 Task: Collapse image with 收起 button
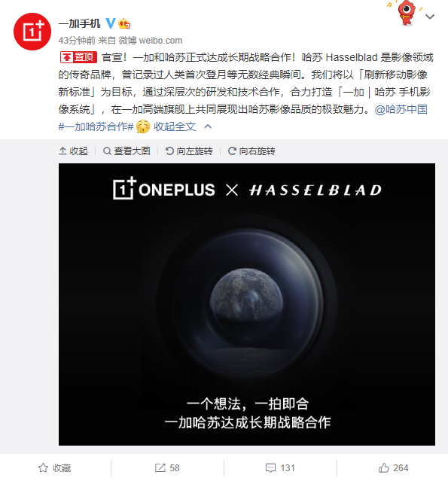(x=73, y=151)
